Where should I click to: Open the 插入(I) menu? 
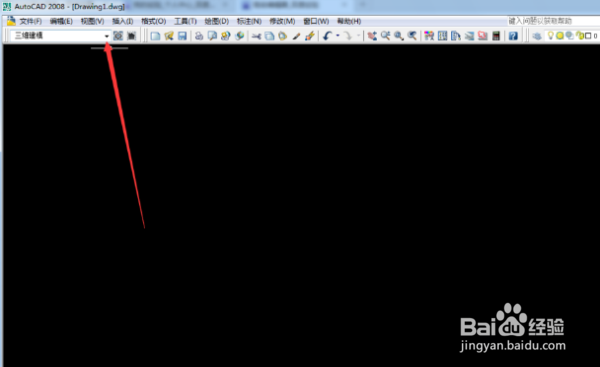point(122,21)
